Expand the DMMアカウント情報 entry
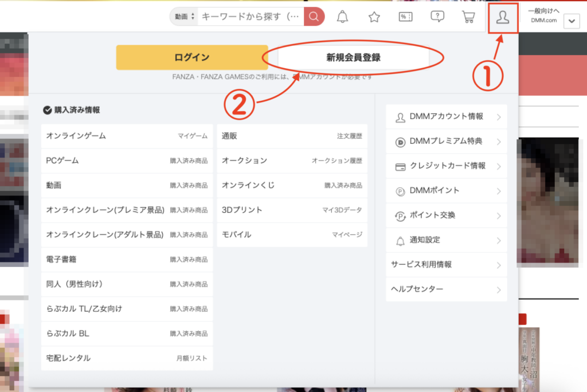 click(x=446, y=116)
